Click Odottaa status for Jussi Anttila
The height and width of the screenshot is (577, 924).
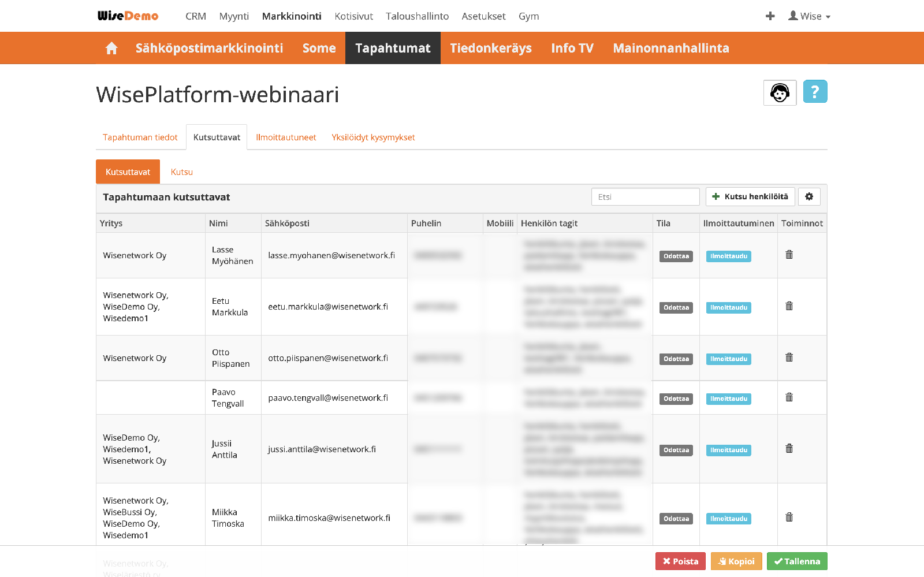[x=676, y=450]
